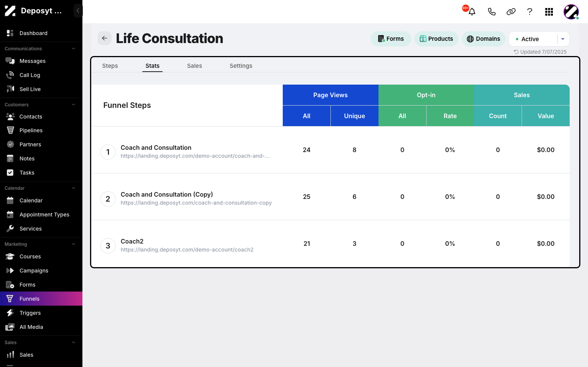Image resolution: width=588 pixels, height=367 pixels.
Task: Open the Coach and Consultation (Copy) URL
Action: click(196, 203)
